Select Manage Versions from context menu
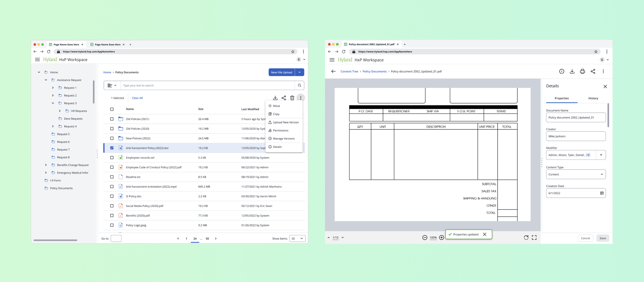The width and height of the screenshot is (644, 282). 284,139
